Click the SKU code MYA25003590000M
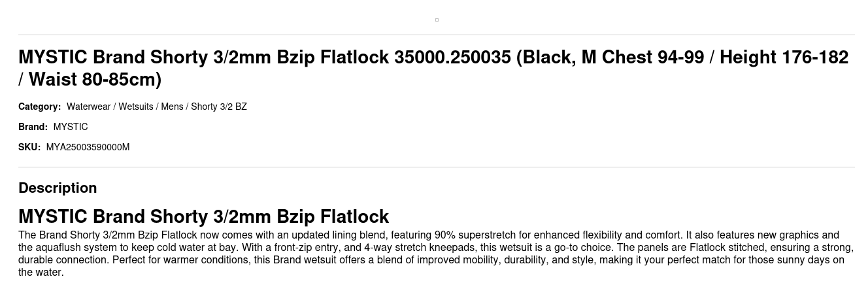The width and height of the screenshot is (868, 298). coord(88,147)
